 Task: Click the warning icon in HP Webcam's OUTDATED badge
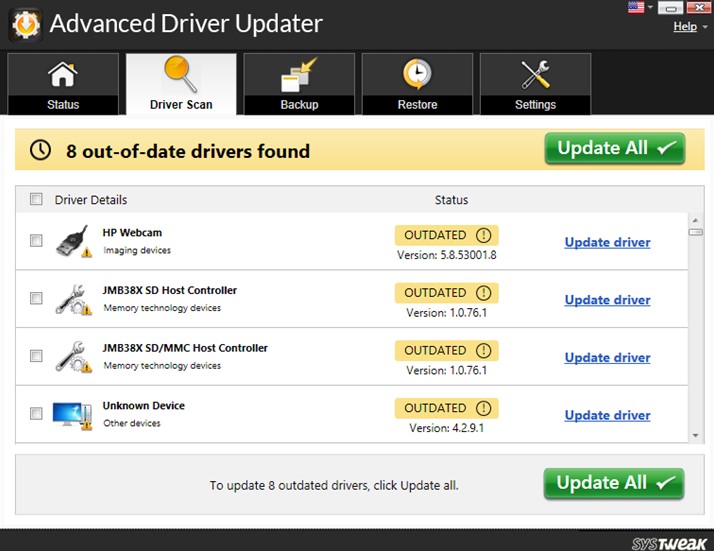click(483, 235)
